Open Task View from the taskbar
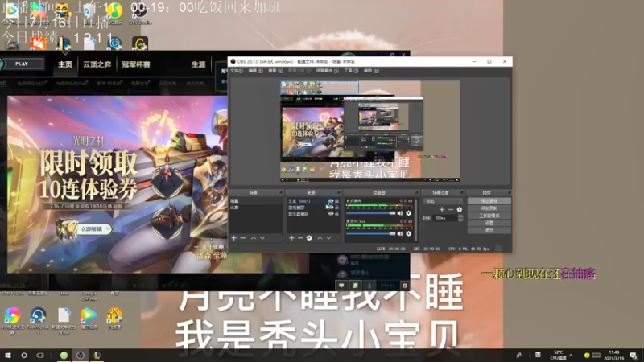 coord(39,356)
